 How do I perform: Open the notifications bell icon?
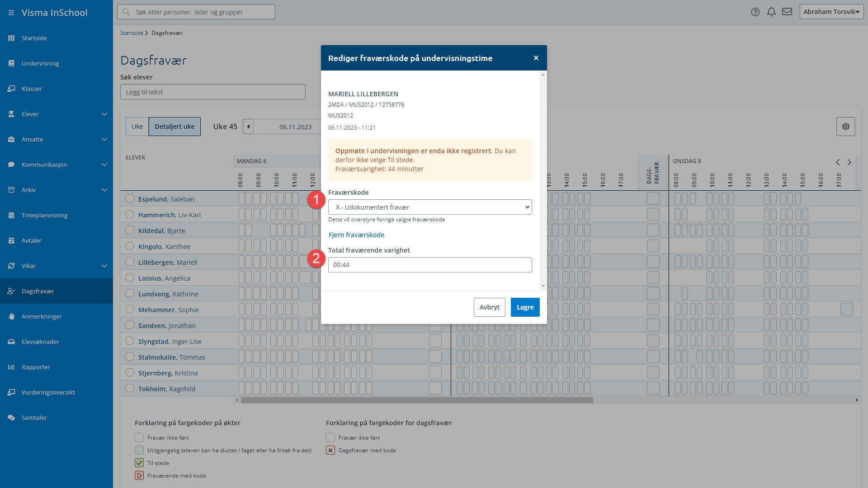point(771,12)
